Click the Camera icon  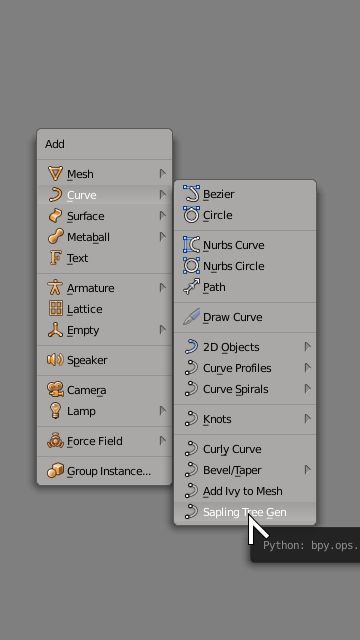click(55, 390)
